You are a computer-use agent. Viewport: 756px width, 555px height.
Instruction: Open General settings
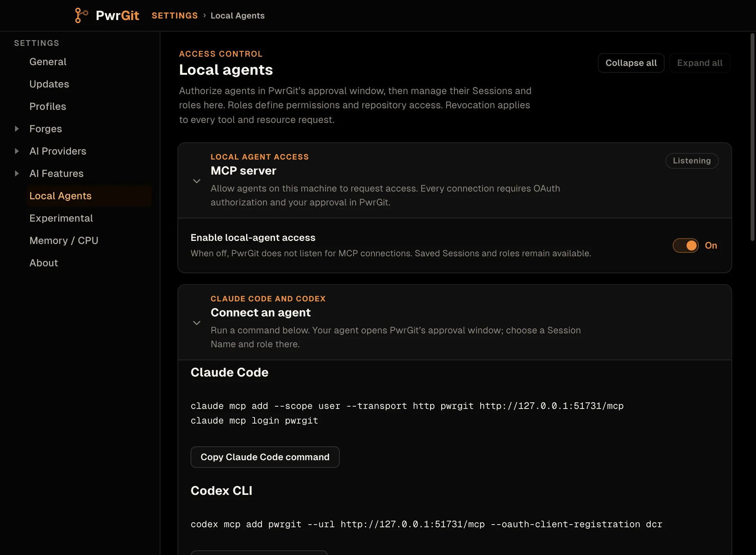point(48,62)
